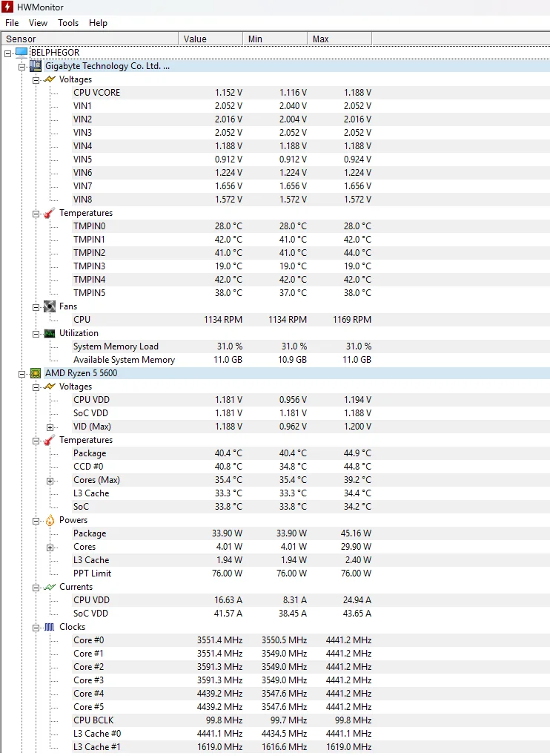Select the VIN4 voltage row
The width and height of the screenshot is (550, 756).
[x=222, y=146]
